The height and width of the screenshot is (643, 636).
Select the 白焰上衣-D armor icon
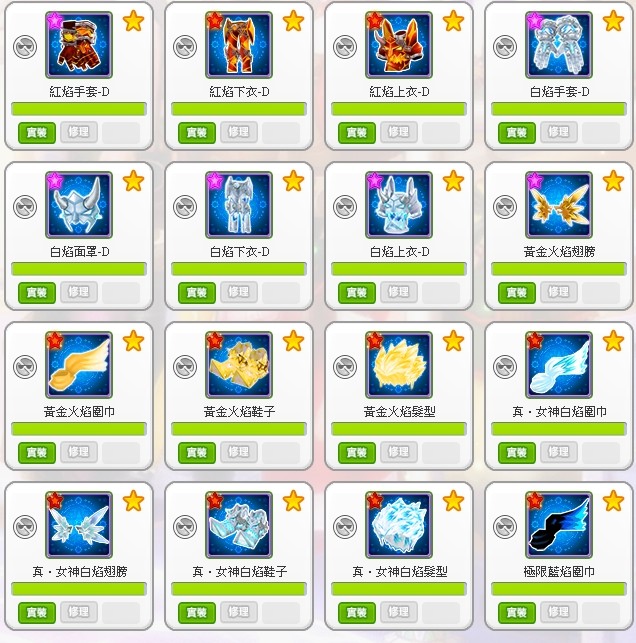pos(399,205)
